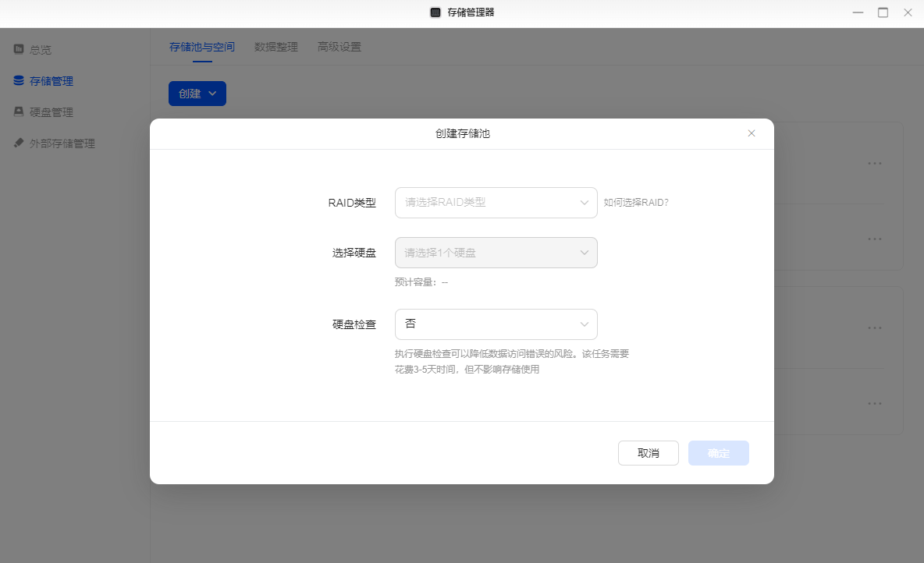Click the 执行硬盘检查 description text
The width and height of the screenshot is (924, 563).
coord(511,362)
